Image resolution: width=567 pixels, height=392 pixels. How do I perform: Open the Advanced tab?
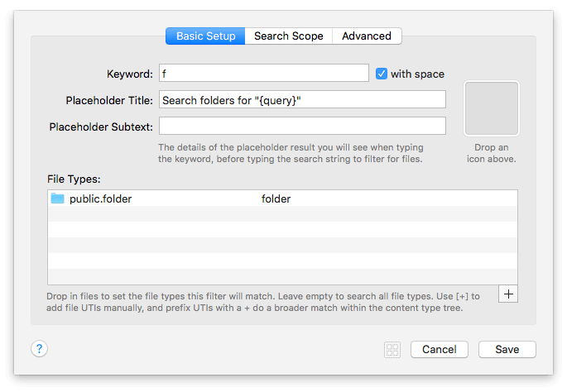coord(366,36)
